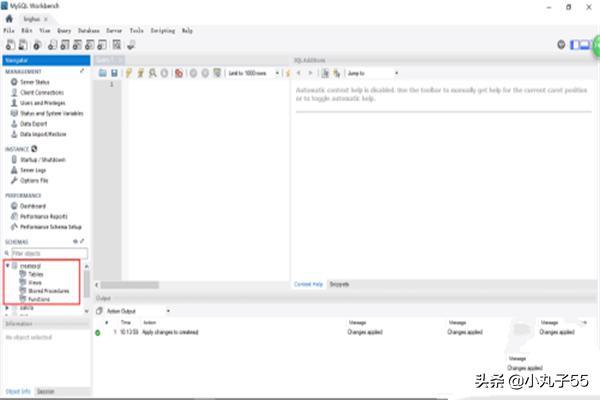Open the Help menu

tap(187, 31)
